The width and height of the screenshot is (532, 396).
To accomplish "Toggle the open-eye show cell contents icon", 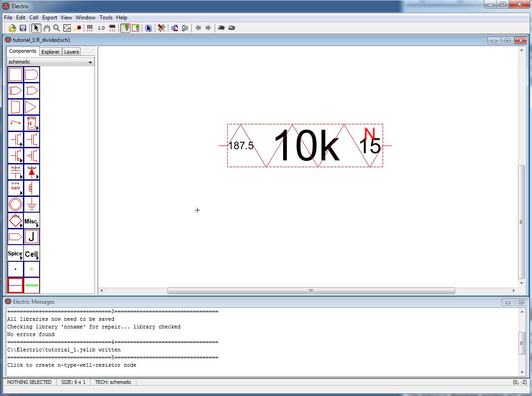I will [221, 28].
